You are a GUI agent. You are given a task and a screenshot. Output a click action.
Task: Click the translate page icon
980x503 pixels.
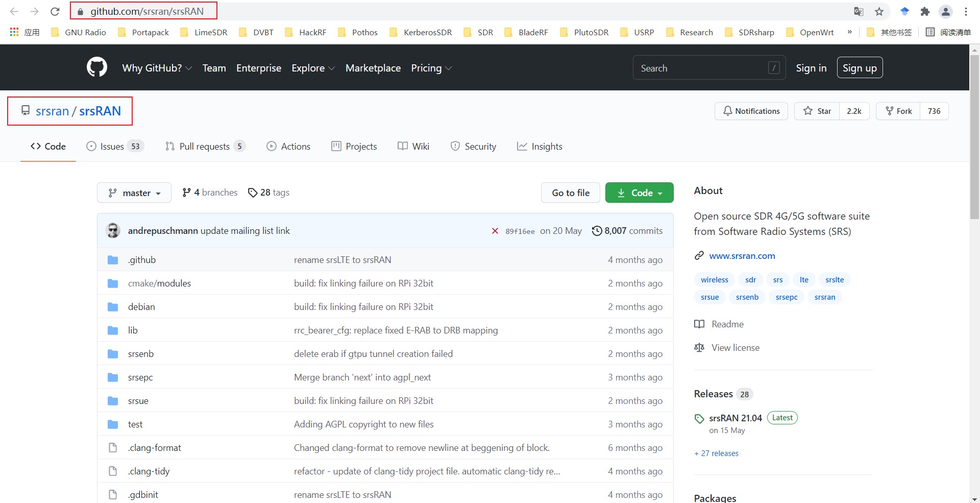(859, 11)
